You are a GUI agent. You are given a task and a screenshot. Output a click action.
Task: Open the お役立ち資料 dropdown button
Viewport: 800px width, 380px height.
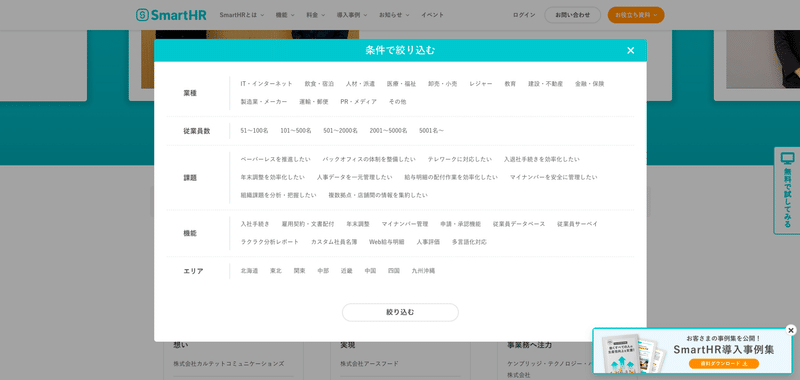636,15
